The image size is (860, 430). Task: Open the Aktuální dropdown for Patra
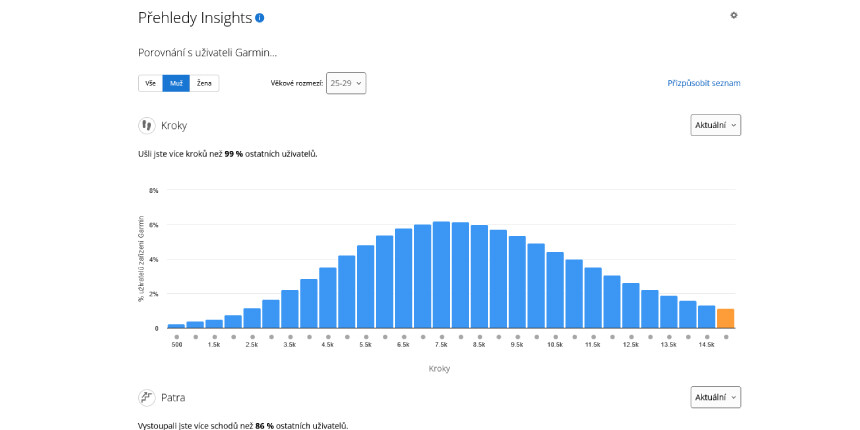tap(715, 397)
